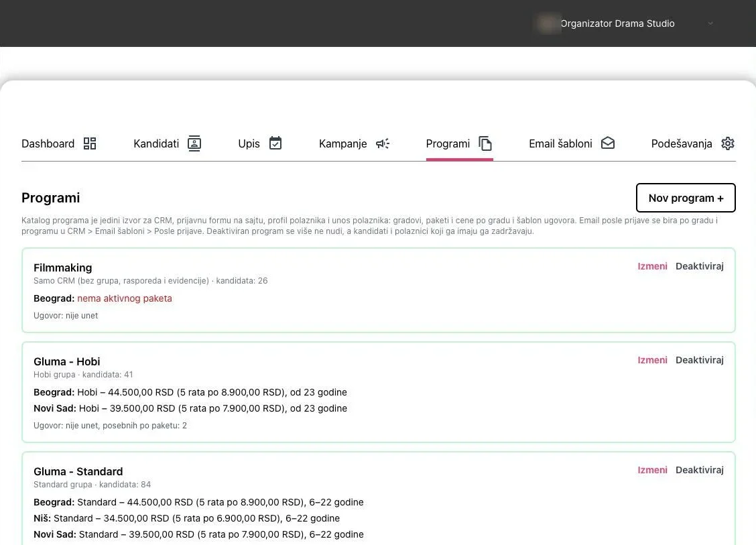Screen dimensions: 756x545
Task: Click the 'nema aktivnog paketa' warning text
Action: pyautogui.click(x=125, y=298)
